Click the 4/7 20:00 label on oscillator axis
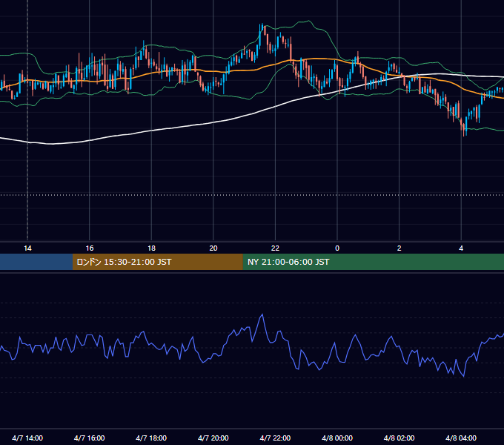Image resolution: width=504 pixels, height=445 pixels. click(213, 438)
